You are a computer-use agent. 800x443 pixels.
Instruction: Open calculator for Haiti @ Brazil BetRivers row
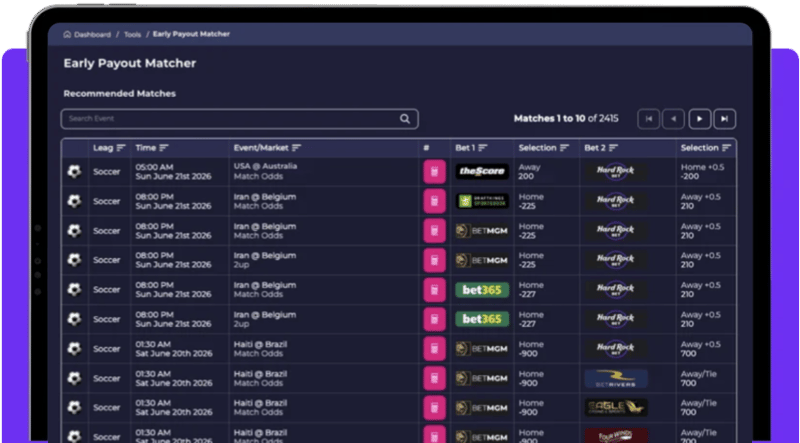point(434,378)
